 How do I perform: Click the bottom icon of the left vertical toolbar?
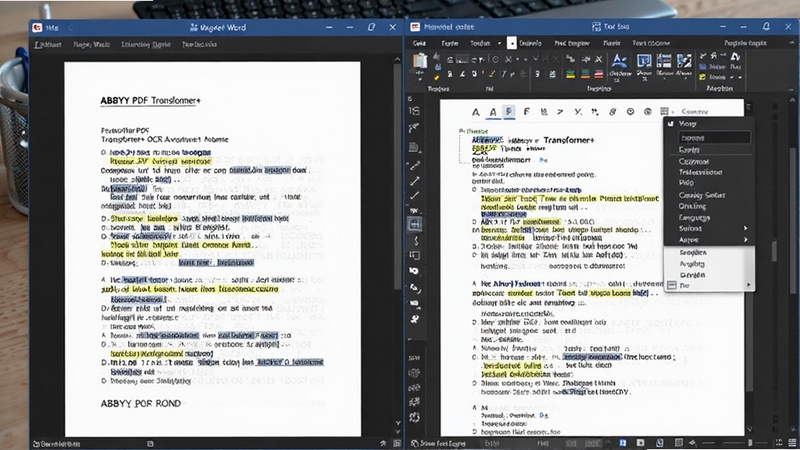click(414, 417)
